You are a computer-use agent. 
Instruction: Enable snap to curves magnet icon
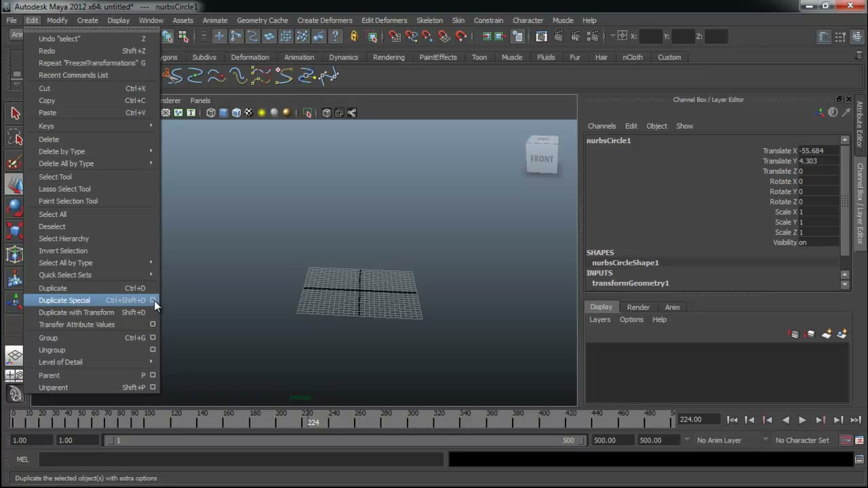click(411, 37)
